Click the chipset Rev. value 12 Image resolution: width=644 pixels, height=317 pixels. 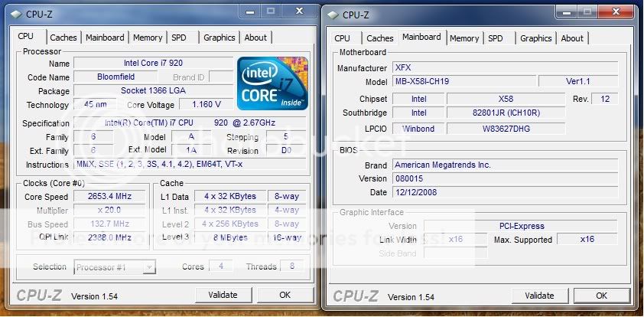[x=604, y=99]
